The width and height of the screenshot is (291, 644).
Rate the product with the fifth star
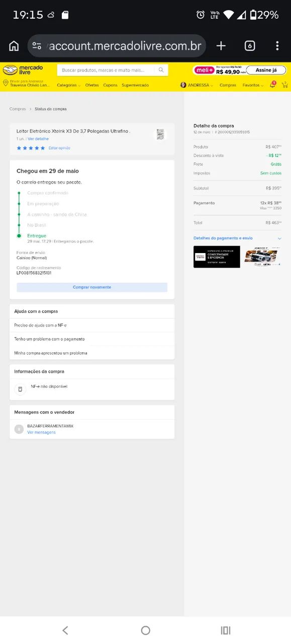click(x=43, y=148)
